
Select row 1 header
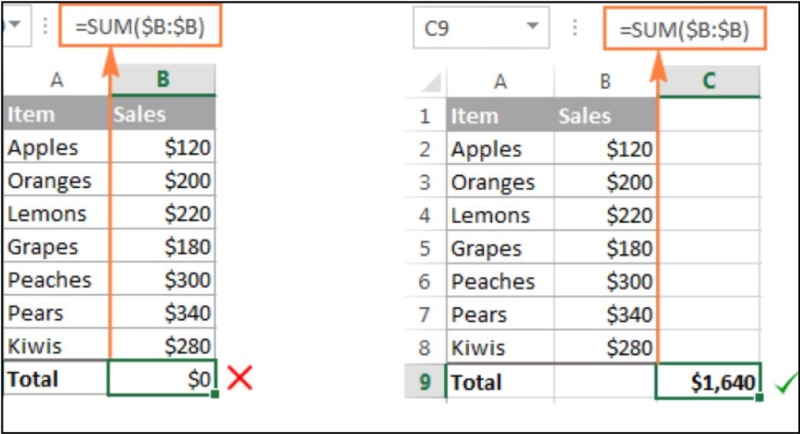pos(425,116)
